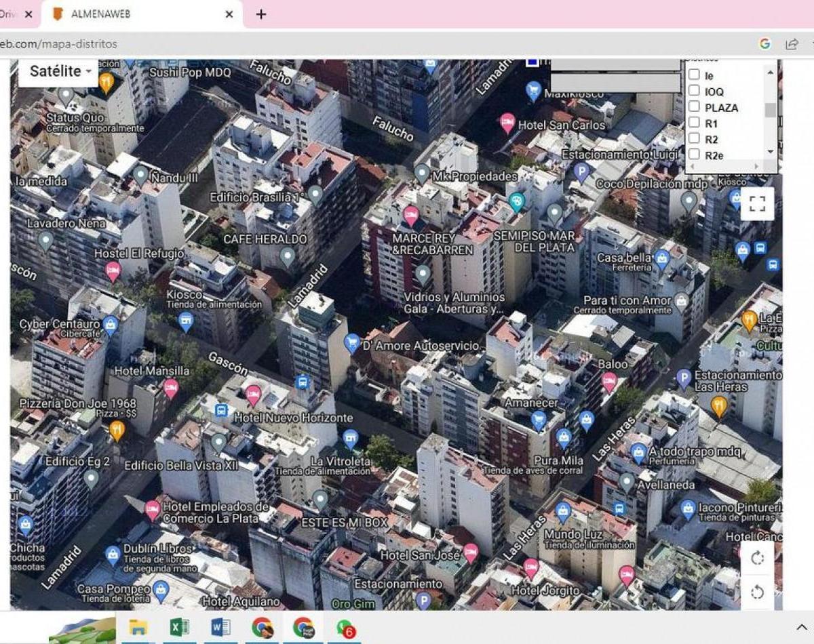The image size is (814, 644).
Task: Select the Cyber Centauro cibercafé pin
Action: [111, 325]
